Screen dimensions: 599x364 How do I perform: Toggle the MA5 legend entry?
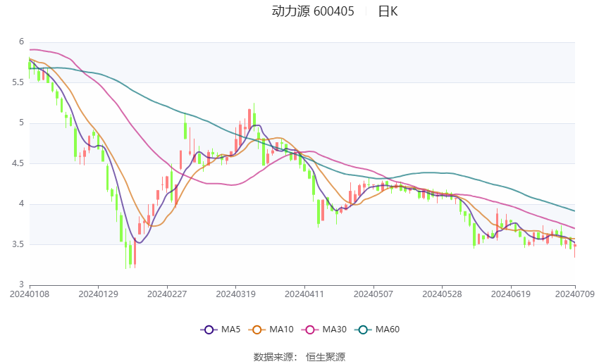(221, 330)
